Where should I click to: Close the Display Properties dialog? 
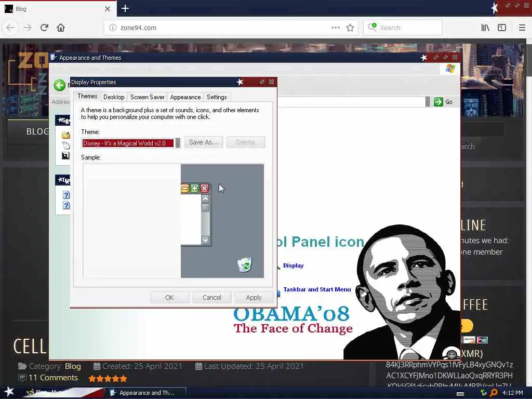[271, 82]
